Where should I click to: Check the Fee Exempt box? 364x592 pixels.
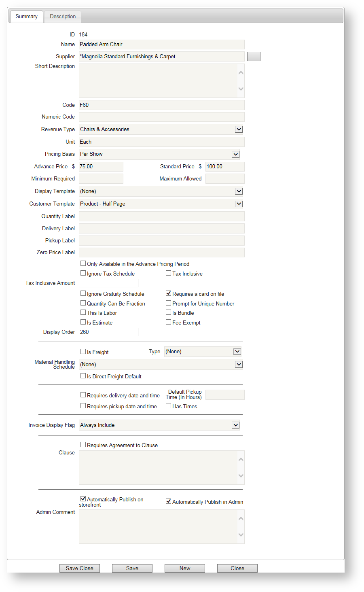[x=169, y=322]
